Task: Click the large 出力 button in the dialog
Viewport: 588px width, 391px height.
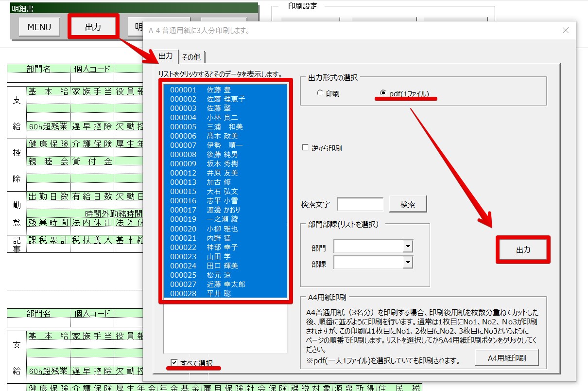Action: click(523, 250)
